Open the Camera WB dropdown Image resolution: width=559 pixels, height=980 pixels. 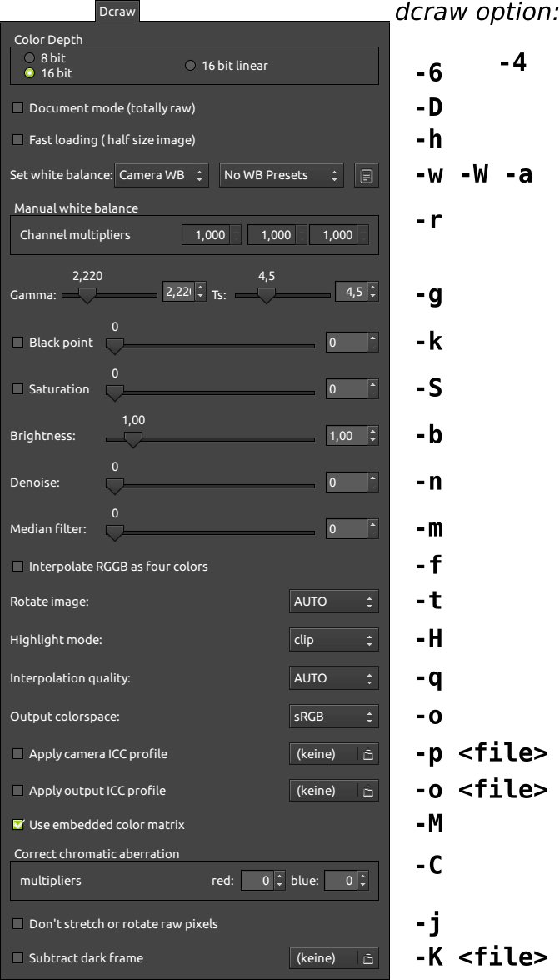point(161,176)
